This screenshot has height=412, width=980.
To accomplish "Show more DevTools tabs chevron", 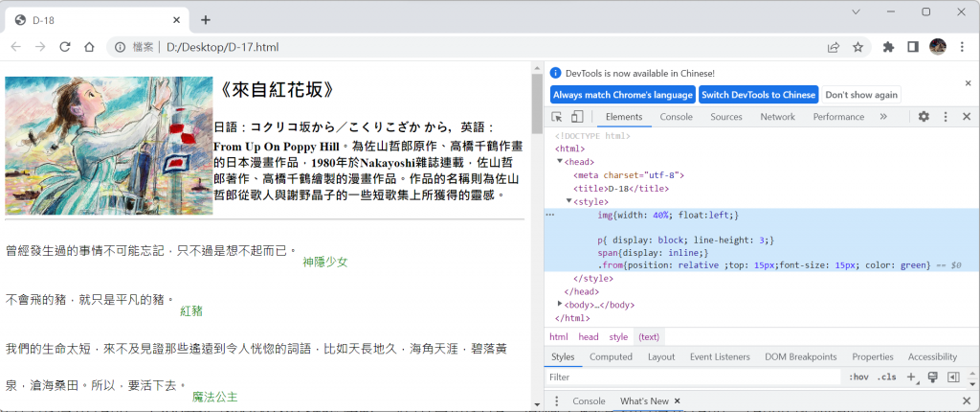I will 883,117.
